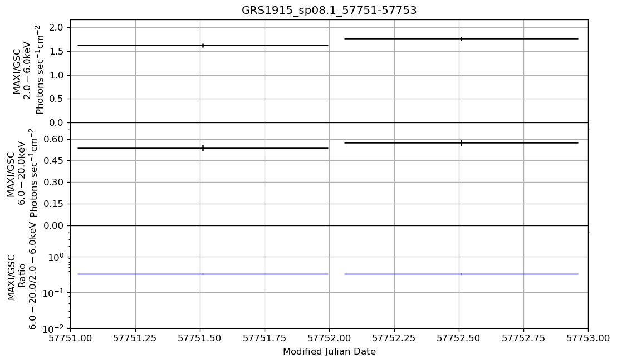Click second 6.0-20.0keV data point error bar

(461, 142)
